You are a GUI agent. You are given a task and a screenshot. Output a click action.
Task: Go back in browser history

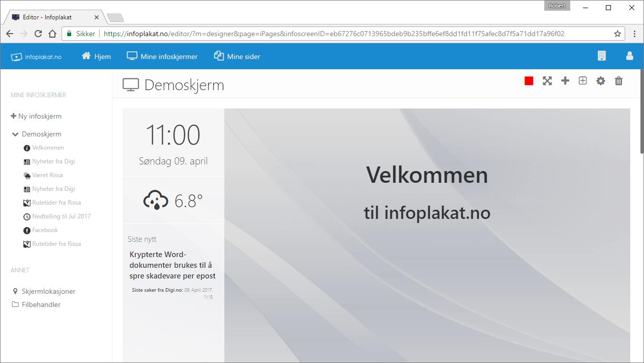[10, 34]
